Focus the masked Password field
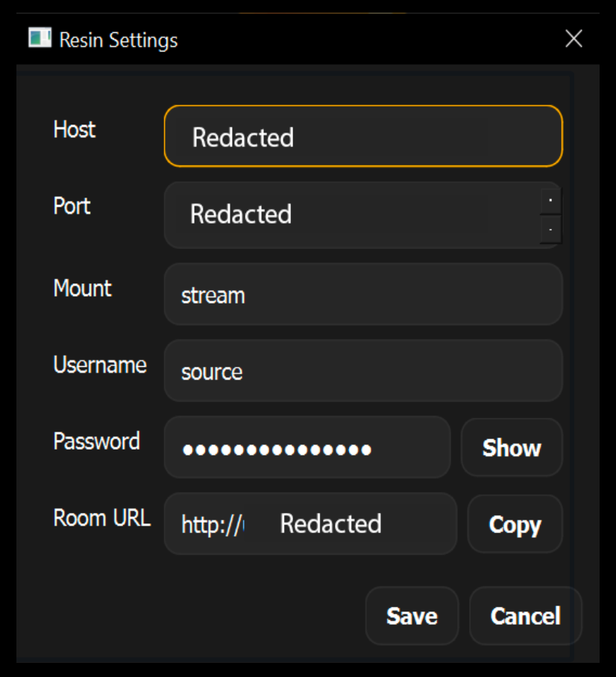Viewport: 616px width, 677px height. (307, 448)
